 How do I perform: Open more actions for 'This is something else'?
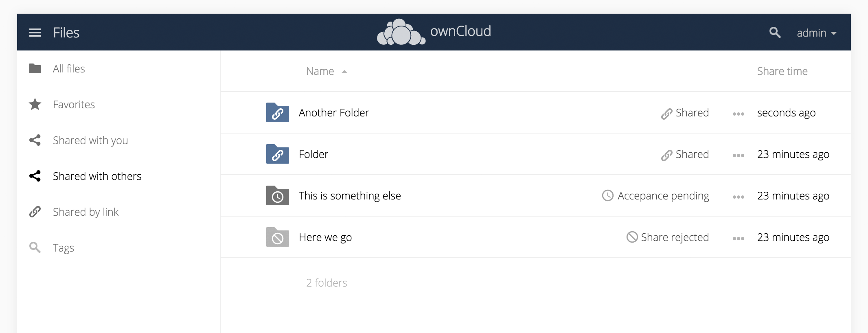coord(738,197)
